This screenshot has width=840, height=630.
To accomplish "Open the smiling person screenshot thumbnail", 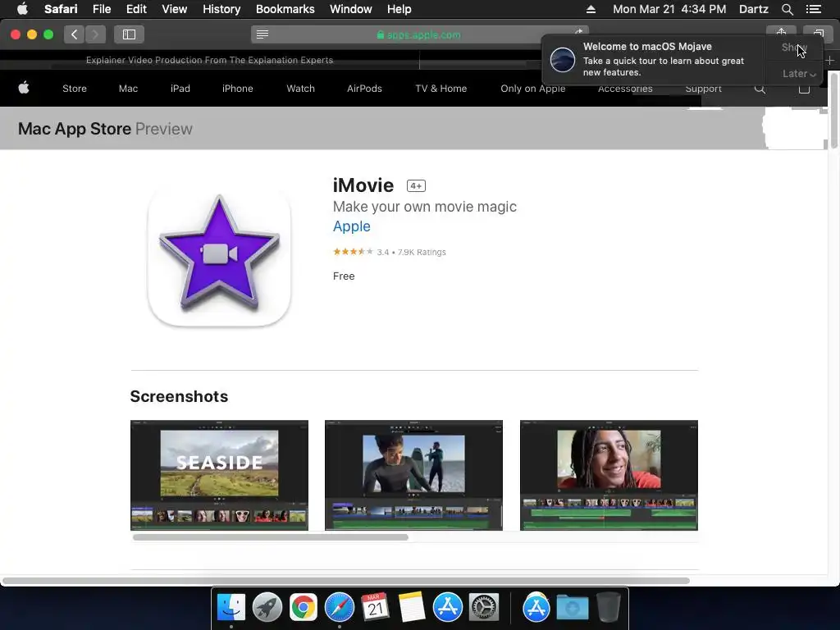I will [x=609, y=475].
